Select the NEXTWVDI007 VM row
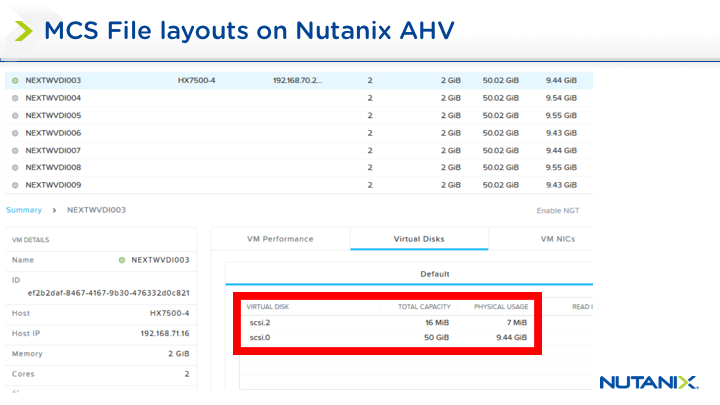This screenshot has height=405, width=720. pos(299,151)
